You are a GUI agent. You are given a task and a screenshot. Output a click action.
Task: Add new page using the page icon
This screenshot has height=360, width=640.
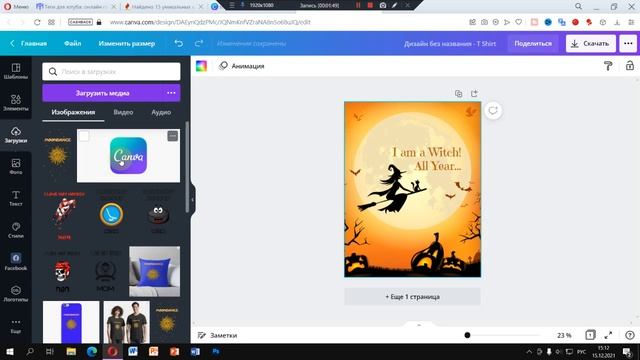click(x=474, y=93)
